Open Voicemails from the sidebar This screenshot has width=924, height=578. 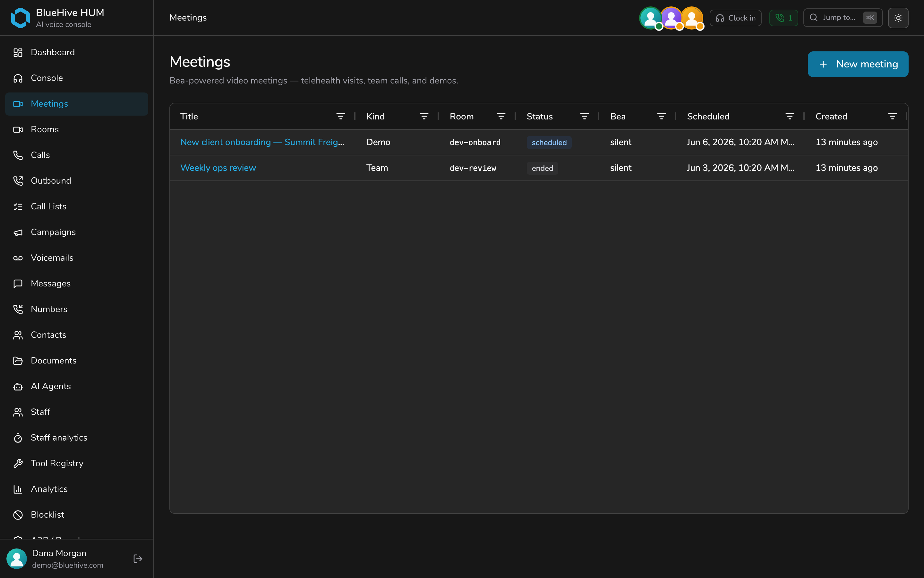point(77,258)
